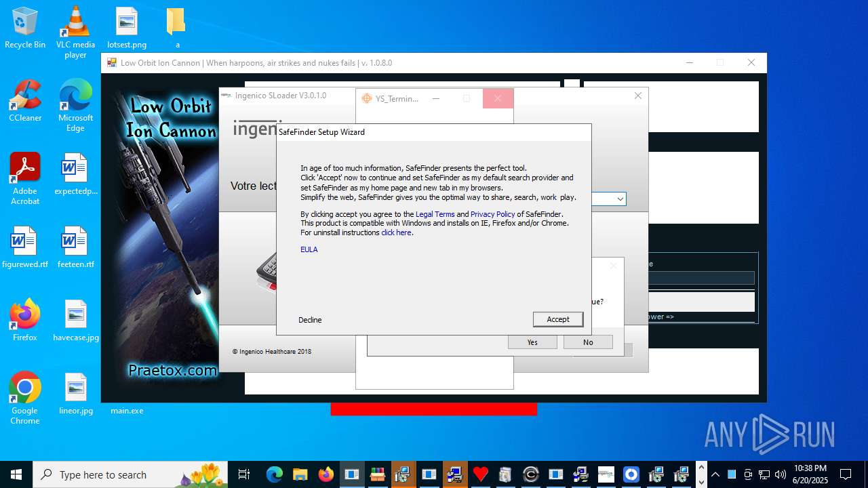Viewport: 868px width, 488px height.
Task: Switch to the blue circle taskbar app
Action: (x=631, y=474)
